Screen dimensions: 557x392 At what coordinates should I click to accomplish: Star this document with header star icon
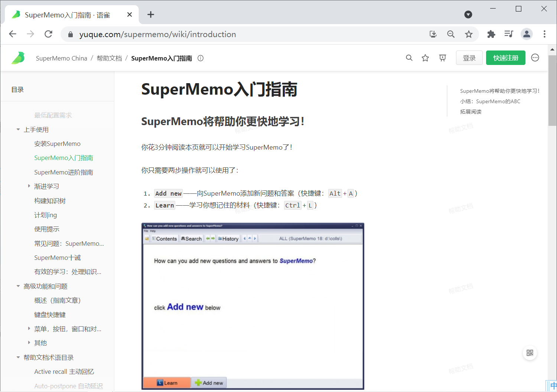(426, 58)
